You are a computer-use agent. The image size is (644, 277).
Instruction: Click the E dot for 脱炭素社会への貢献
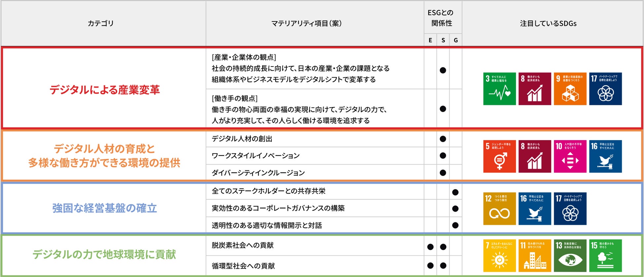pyautogui.click(x=430, y=247)
